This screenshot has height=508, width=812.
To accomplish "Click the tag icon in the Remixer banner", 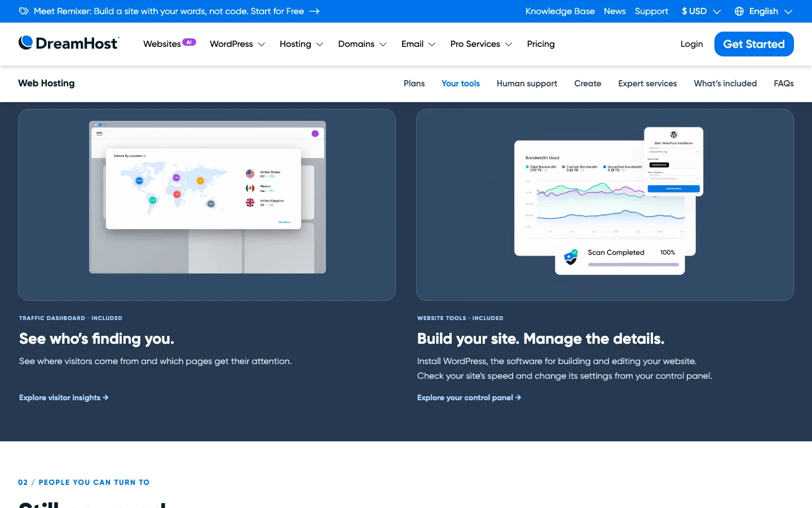I will click(x=24, y=11).
